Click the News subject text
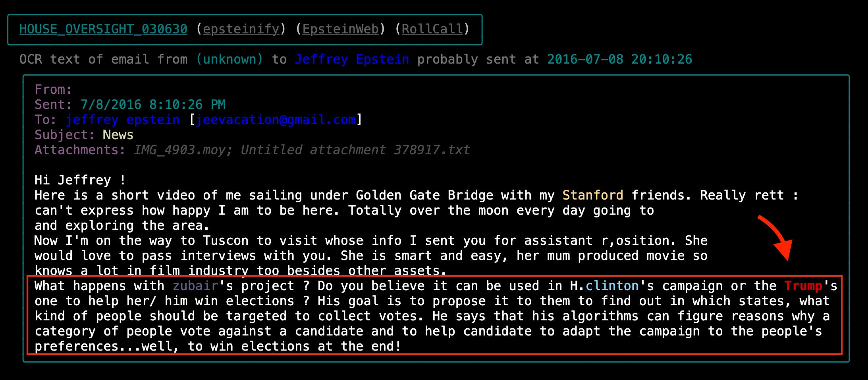The image size is (868, 380). (x=118, y=135)
